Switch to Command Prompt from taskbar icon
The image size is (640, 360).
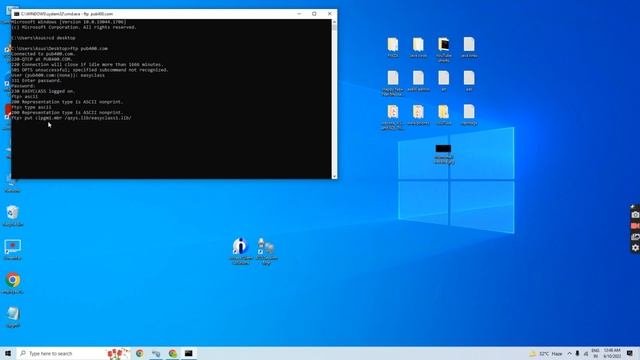pos(189,353)
